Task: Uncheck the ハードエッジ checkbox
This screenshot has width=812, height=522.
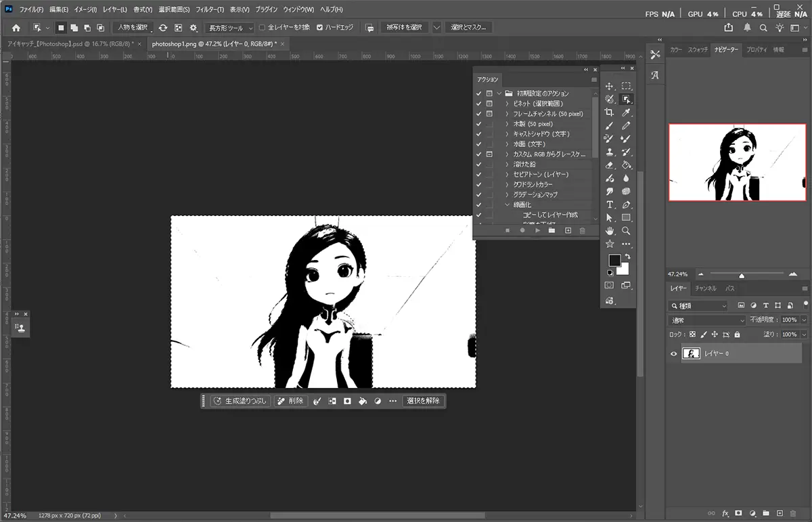Action: 320,28
